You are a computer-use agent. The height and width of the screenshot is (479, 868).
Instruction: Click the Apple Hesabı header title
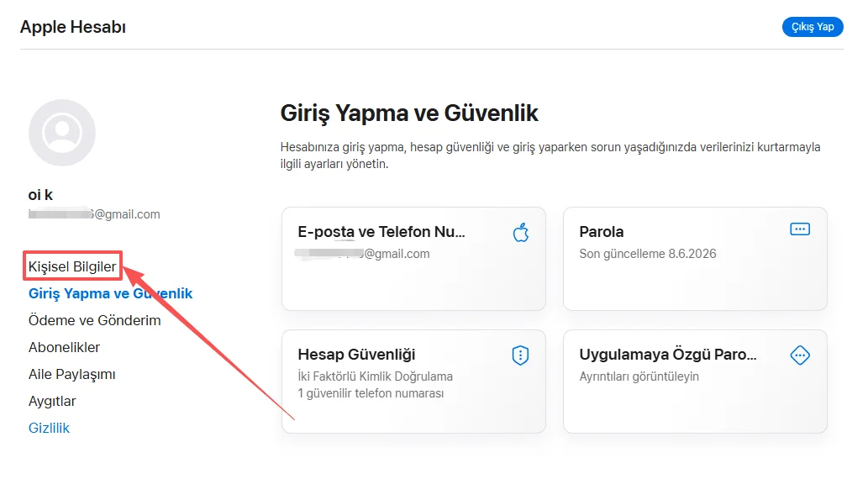(73, 27)
